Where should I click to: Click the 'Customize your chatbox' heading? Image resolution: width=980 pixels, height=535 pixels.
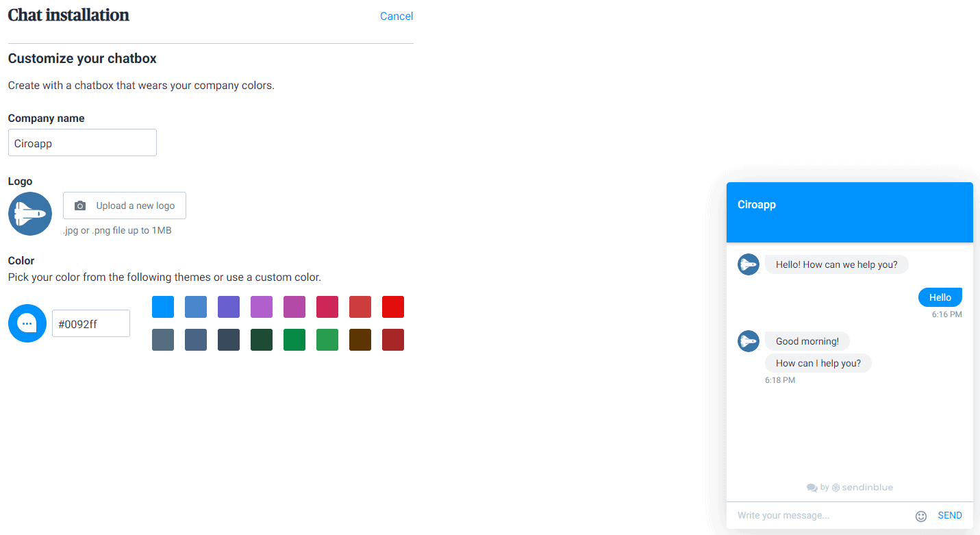(x=82, y=59)
